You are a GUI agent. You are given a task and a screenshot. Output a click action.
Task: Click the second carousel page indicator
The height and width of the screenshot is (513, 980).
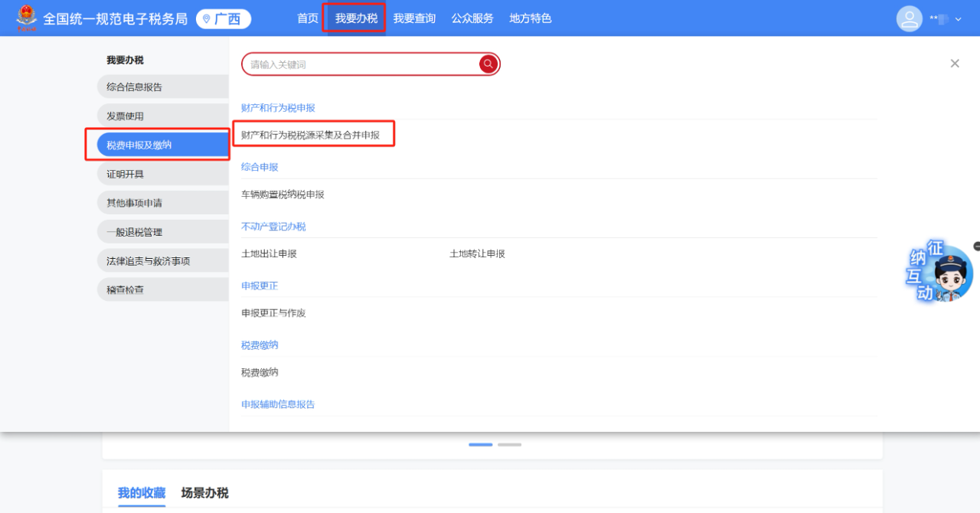click(x=509, y=444)
